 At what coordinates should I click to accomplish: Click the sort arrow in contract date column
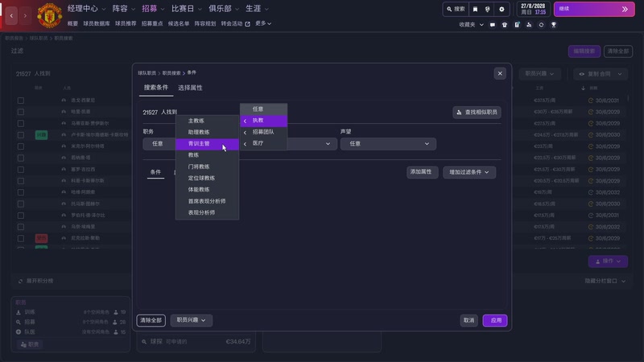(x=583, y=88)
